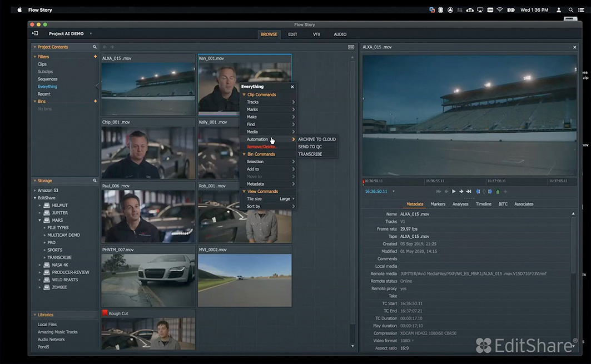Open the Markers tab in the viewer
Viewport: 591px width, 364px height.
coord(438,204)
